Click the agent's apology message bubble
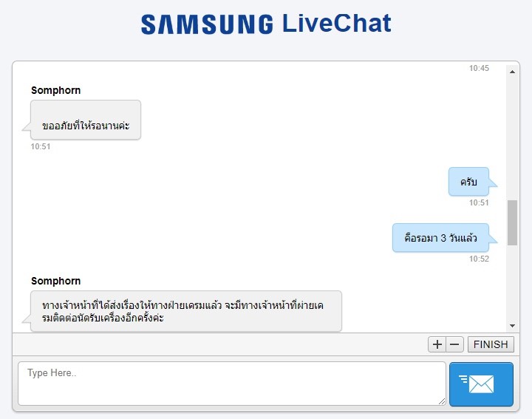 pyautogui.click(x=86, y=120)
